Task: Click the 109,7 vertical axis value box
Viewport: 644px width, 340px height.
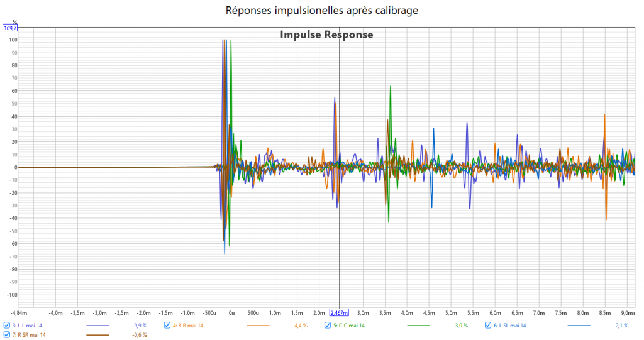Action: 10,28
